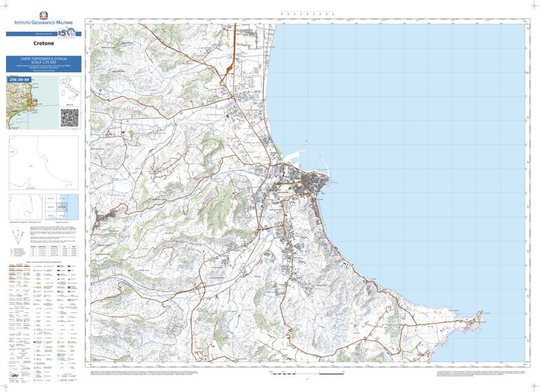
Task: Click the QR code in the sidebar
Action: [x=70, y=117]
